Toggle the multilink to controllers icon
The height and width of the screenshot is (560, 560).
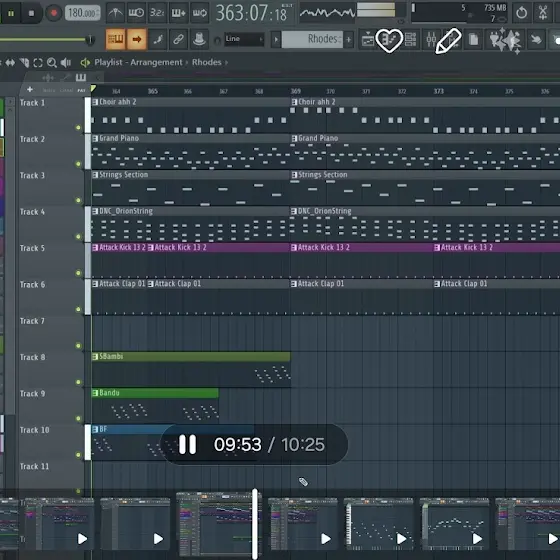click(178, 39)
